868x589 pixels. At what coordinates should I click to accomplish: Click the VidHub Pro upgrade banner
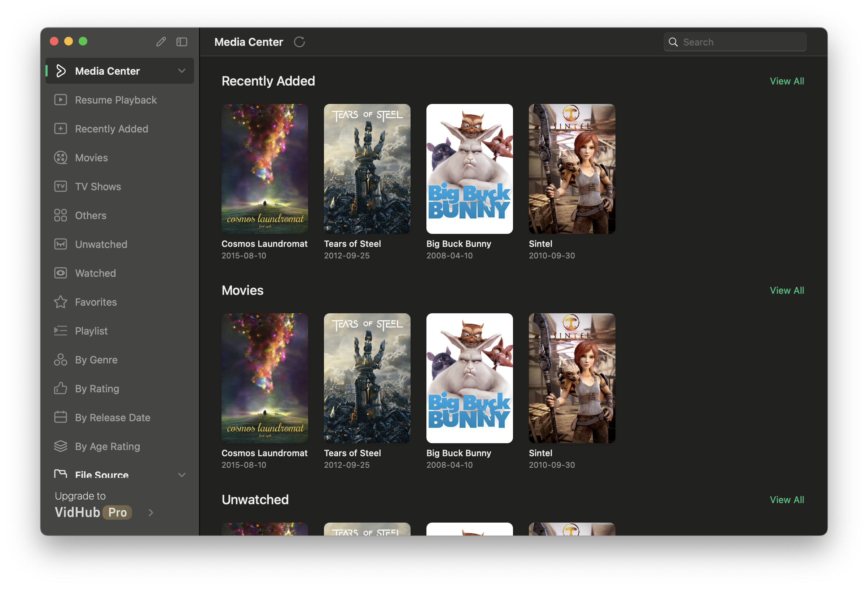[105, 505]
